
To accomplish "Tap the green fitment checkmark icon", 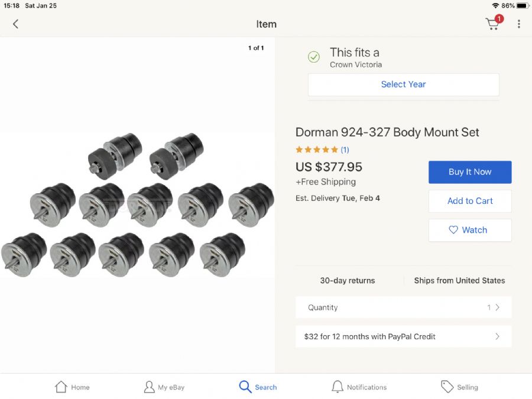I will (314, 57).
